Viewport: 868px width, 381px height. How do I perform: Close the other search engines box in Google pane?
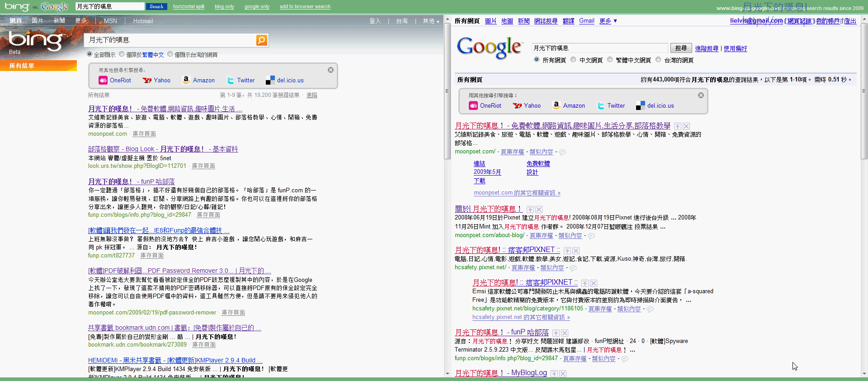point(701,95)
